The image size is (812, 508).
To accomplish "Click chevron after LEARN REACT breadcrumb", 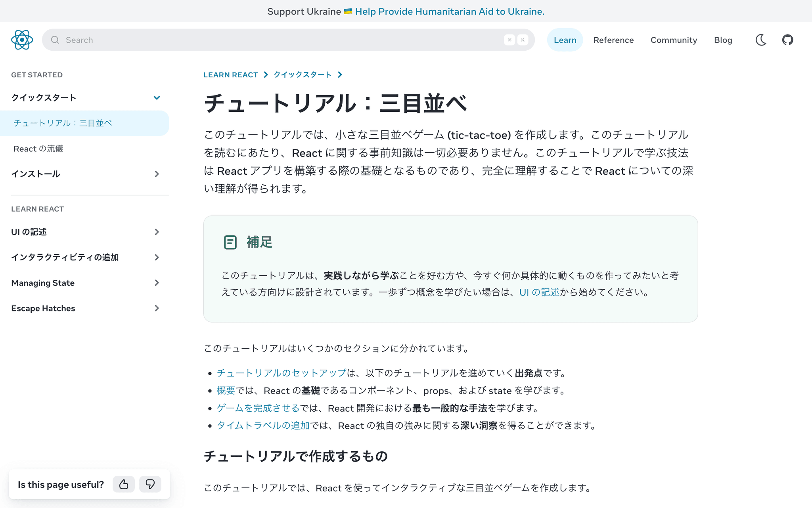I will click(x=266, y=74).
